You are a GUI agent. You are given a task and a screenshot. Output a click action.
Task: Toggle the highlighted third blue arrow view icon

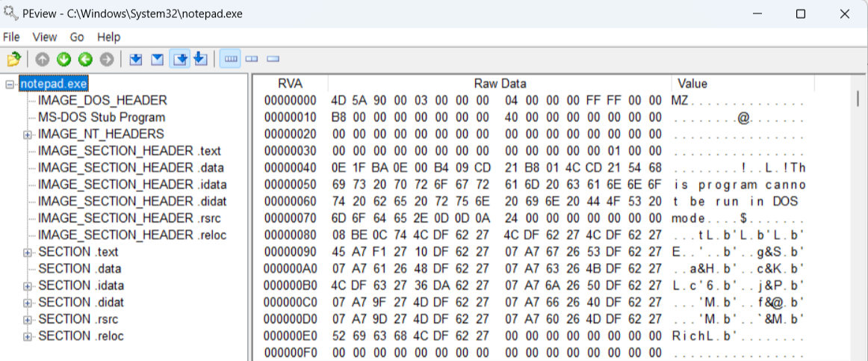(180, 59)
